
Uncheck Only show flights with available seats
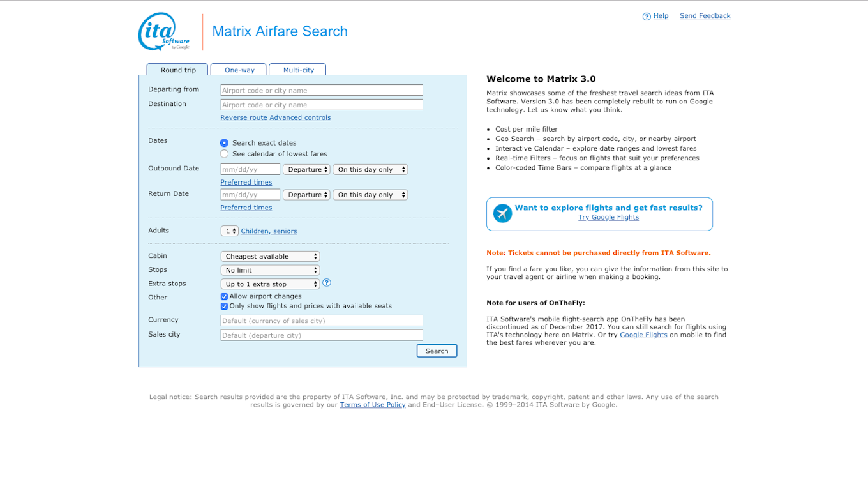click(x=224, y=306)
